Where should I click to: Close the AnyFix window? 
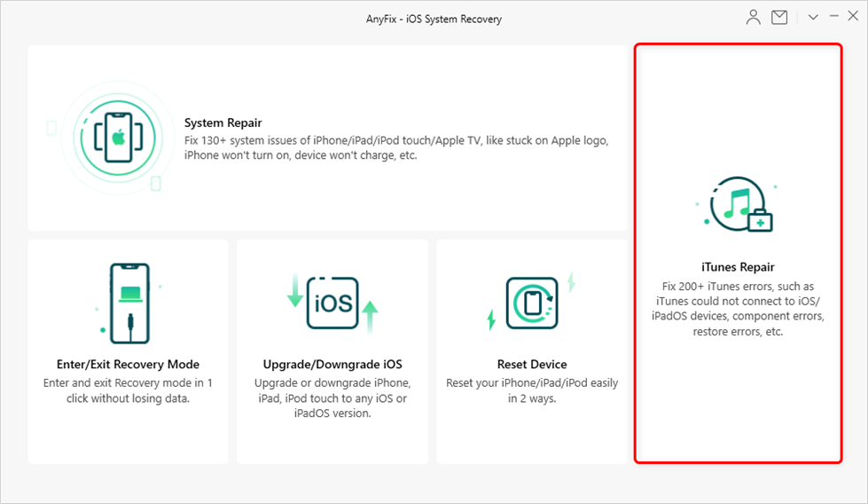853,17
